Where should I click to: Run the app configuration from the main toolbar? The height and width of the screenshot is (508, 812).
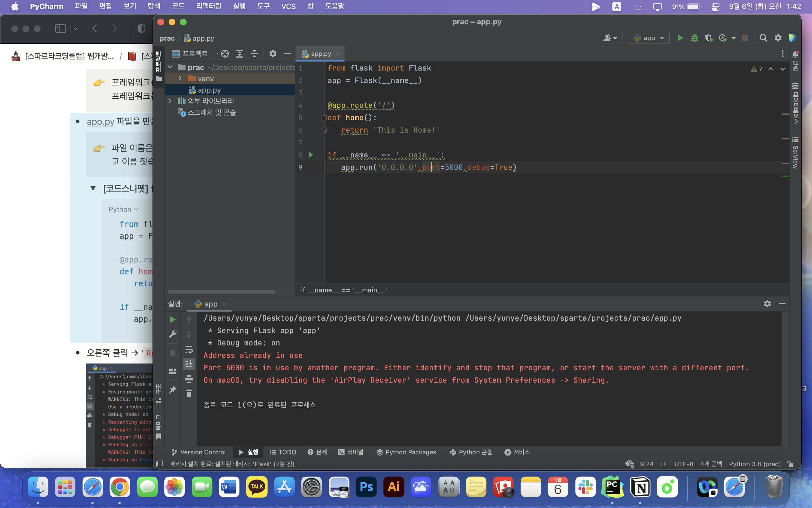click(x=680, y=38)
